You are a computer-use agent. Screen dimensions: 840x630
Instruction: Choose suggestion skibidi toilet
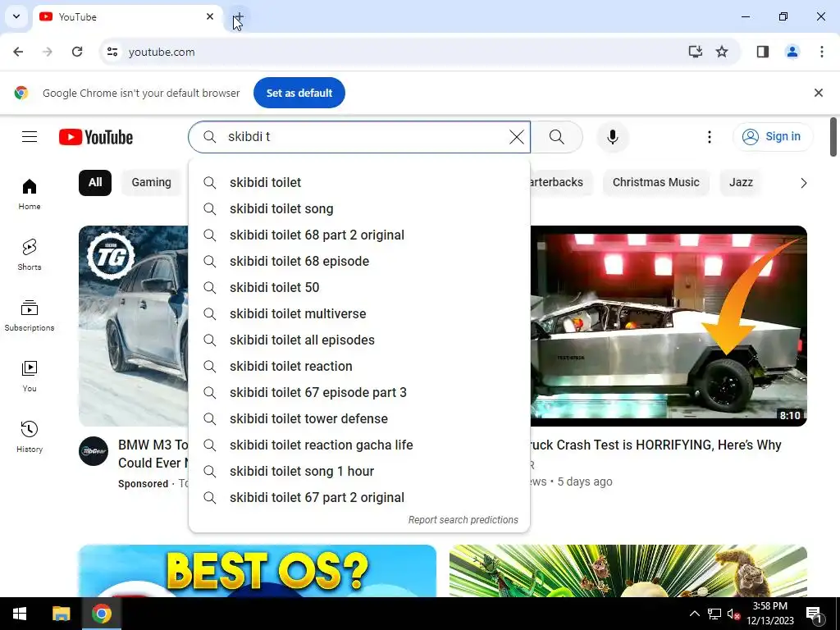click(359, 183)
